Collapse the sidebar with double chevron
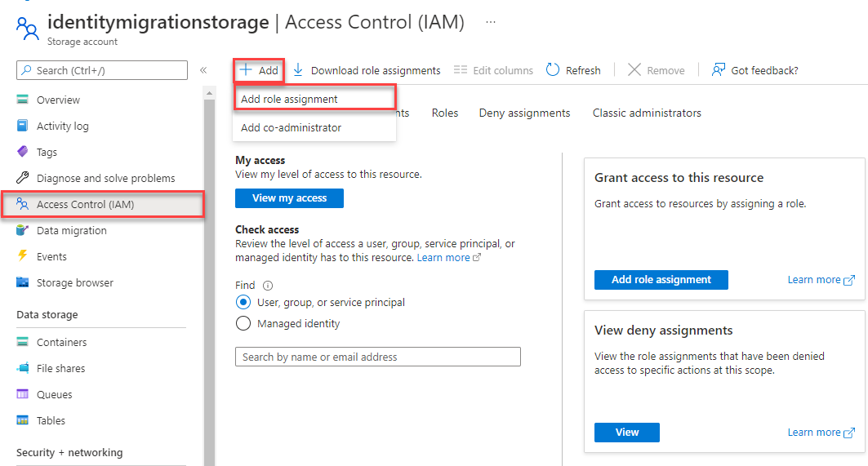Image resolution: width=868 pixels, height=466 pixels. point(203,70)
